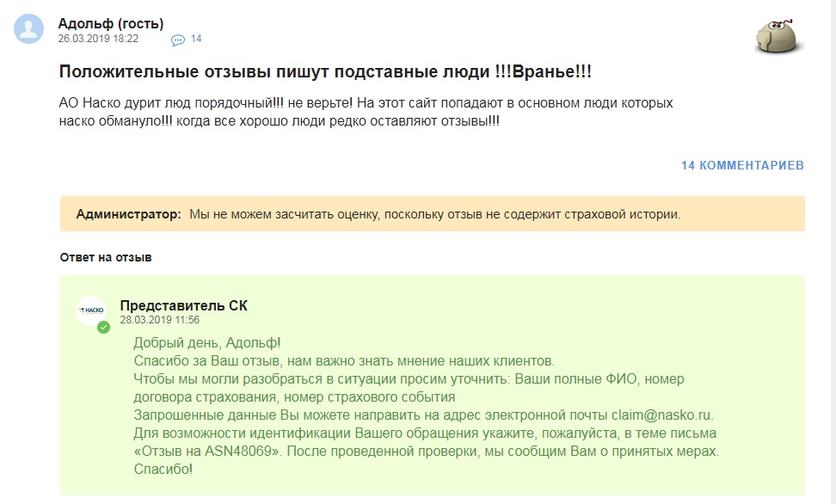The image size is (836, 504).
Task: Click the closing Спасибо! line in the reply
Action: click(163, 470)
